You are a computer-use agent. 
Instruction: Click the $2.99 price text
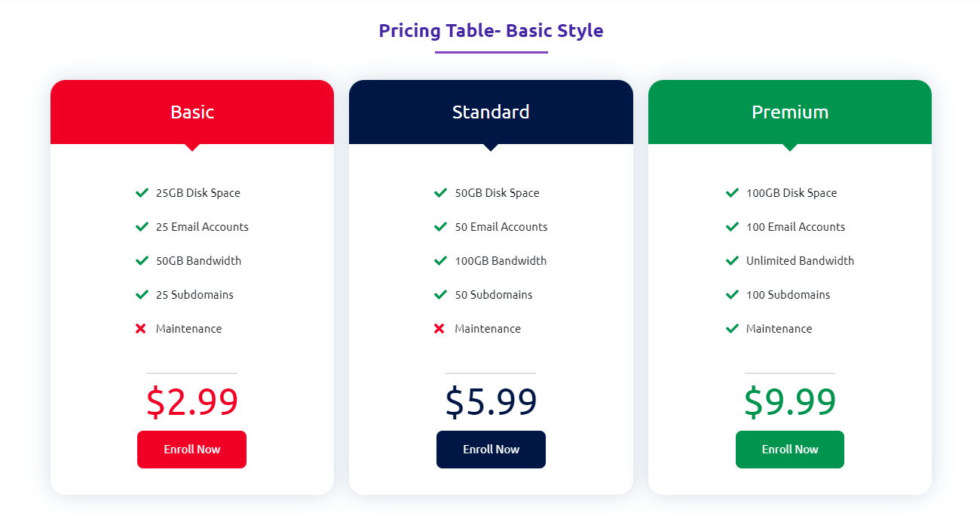pos(192,402)
